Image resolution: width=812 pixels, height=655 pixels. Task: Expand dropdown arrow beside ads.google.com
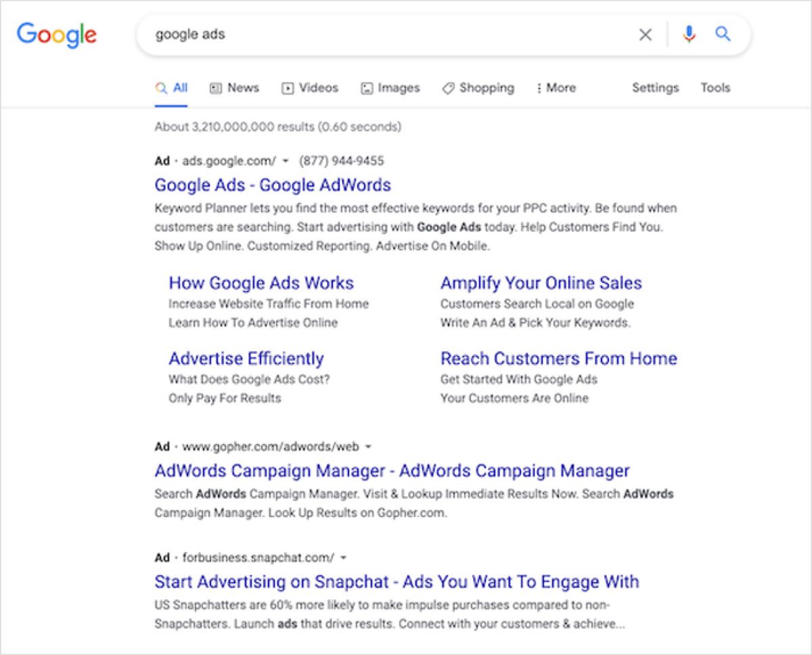(x=286, y=161)
